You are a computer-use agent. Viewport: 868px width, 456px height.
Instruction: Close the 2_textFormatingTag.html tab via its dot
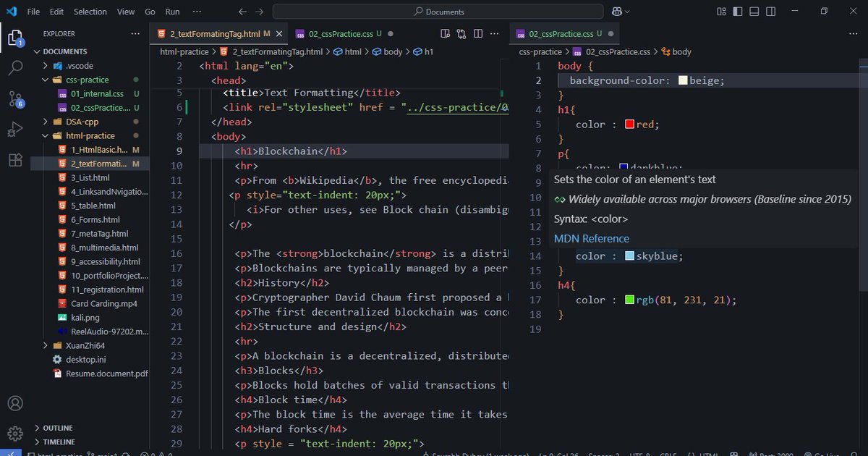coord(279,34)
